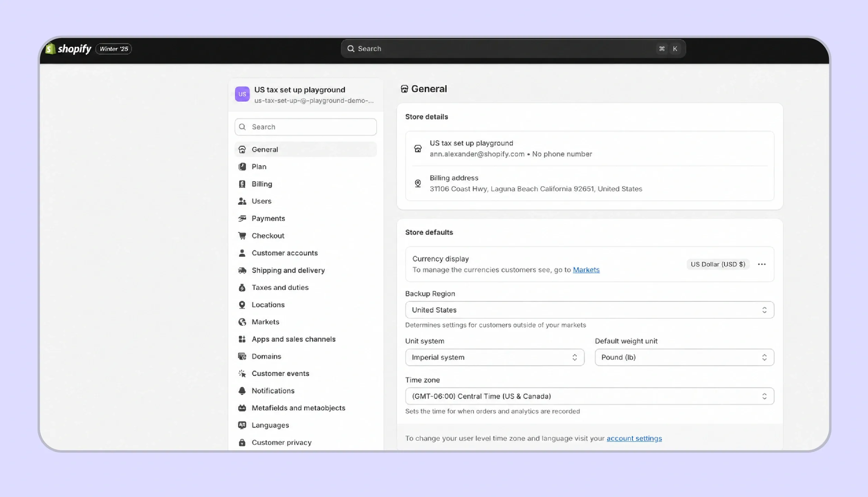The width and height of the screenshot is (868, 497).
Task: Focus the top Search bar
Action: [x=513, y=49]
